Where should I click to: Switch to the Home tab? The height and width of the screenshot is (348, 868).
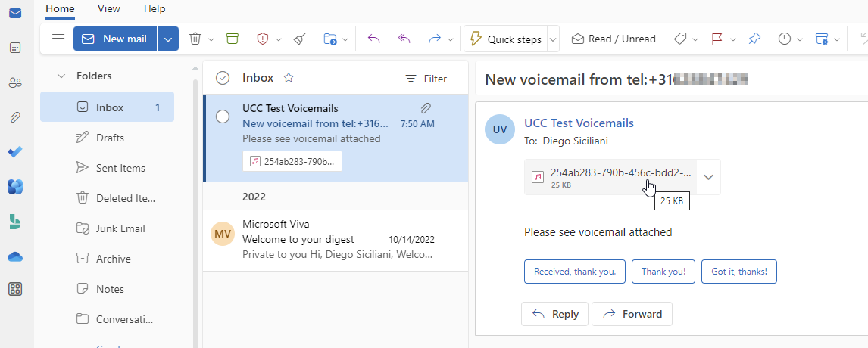60,9
